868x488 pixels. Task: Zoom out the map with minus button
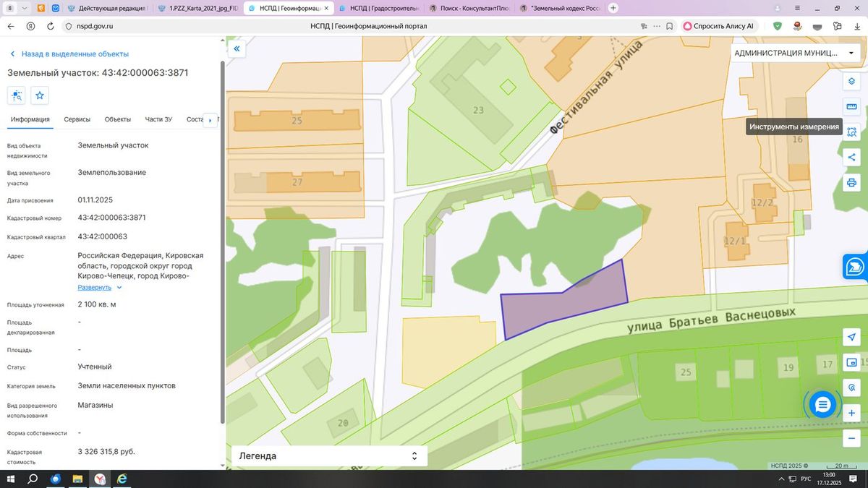(851, 438)
